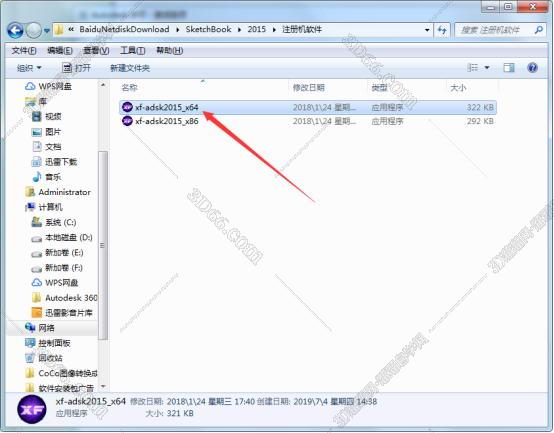554x433 pixels.
Task: Open the help question mark icon
Action: point(532,67)
